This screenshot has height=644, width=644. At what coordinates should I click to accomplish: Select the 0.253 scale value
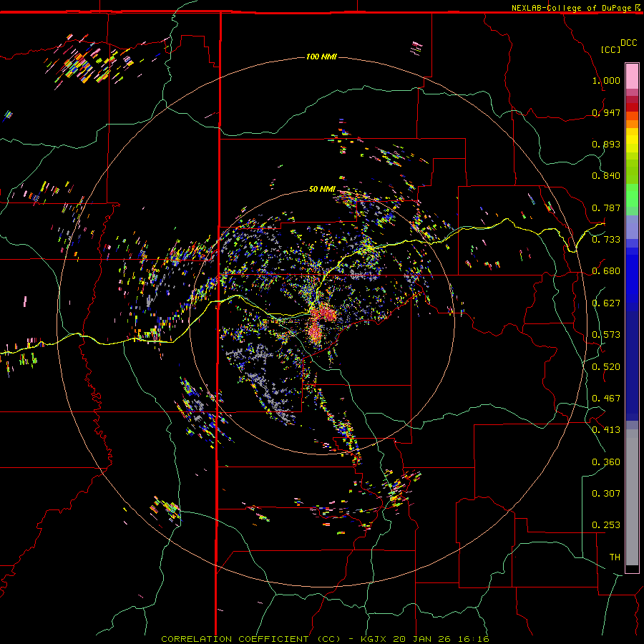606,525
